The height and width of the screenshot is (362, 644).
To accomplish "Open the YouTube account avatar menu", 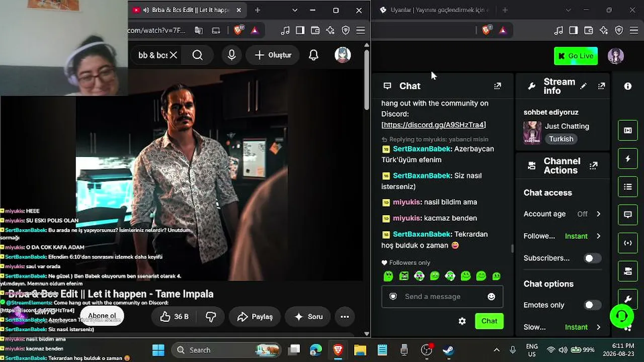I will [x=343, y=55].
